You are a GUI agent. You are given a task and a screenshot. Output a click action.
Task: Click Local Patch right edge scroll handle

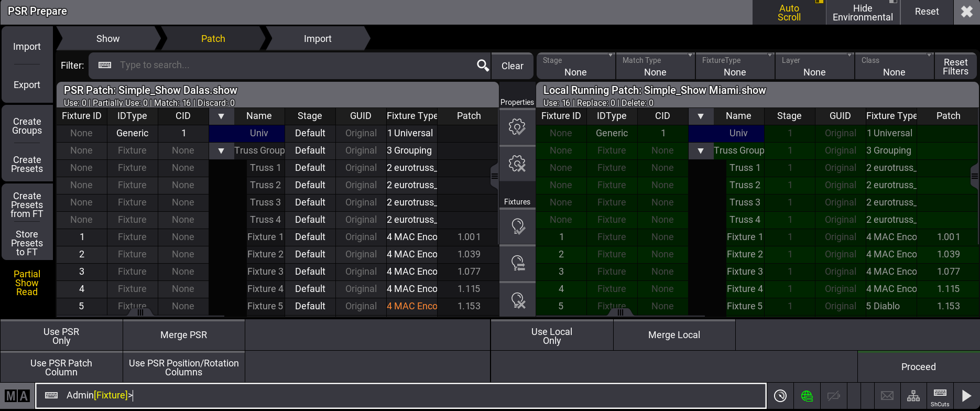pyautogui.click(x=975, y=176)
